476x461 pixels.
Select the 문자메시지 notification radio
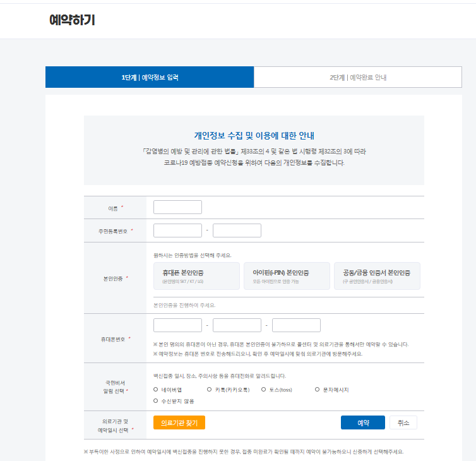coord(317,390)
